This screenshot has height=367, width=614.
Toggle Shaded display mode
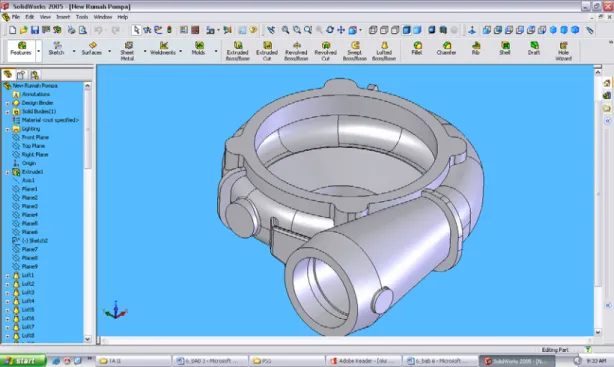417,30
